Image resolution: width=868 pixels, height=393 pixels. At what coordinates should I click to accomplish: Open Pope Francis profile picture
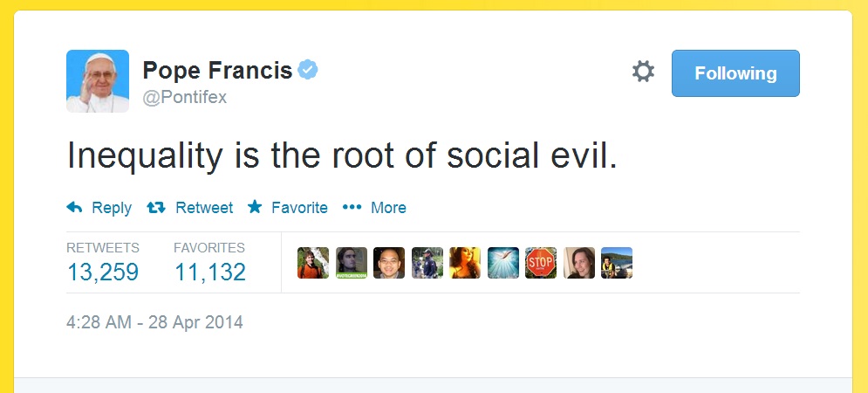pyautogui.click(x=98, y=81)
